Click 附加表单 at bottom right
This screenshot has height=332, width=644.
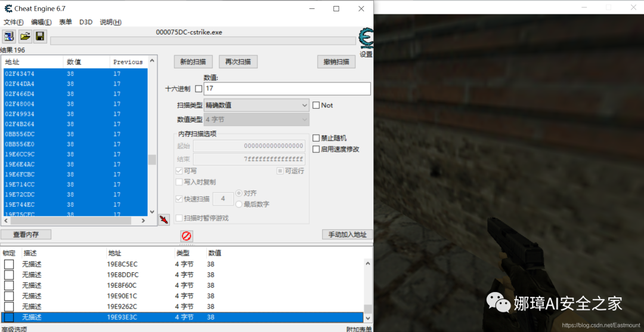tap(359, 328)
